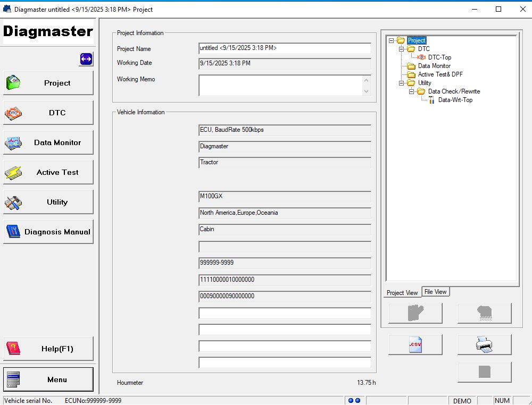Click the M100GX model field
532x405 pixels.
click(285, 197)
